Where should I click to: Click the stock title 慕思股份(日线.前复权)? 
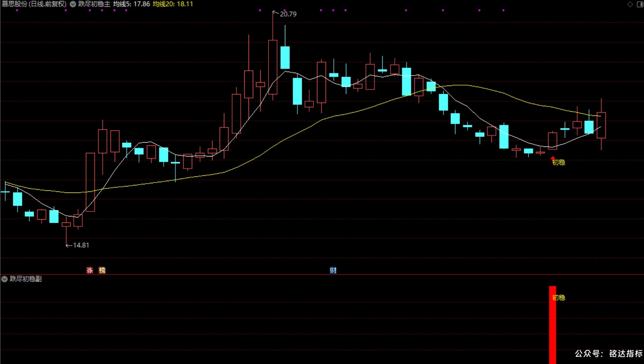point(34,4)
